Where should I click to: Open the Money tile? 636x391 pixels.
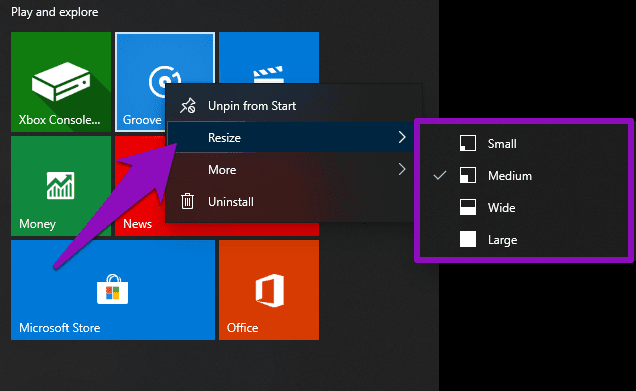point(61,186)
